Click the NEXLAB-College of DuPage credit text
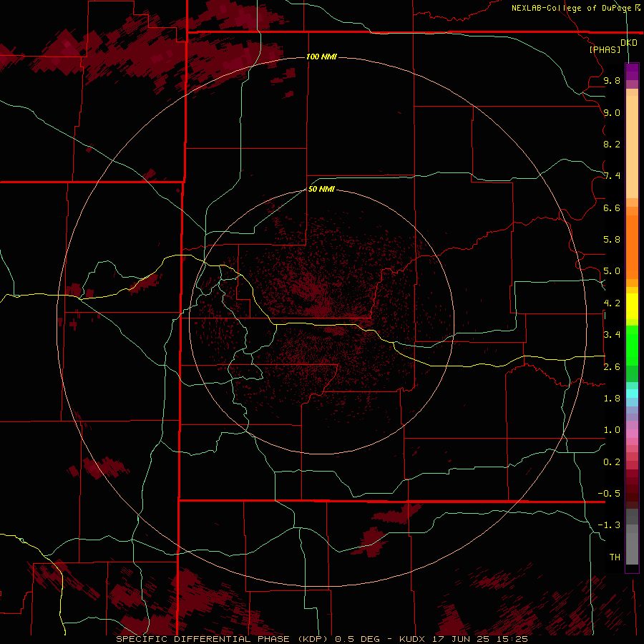The height and width of the screenshot is (644, 644). point(571,8)
